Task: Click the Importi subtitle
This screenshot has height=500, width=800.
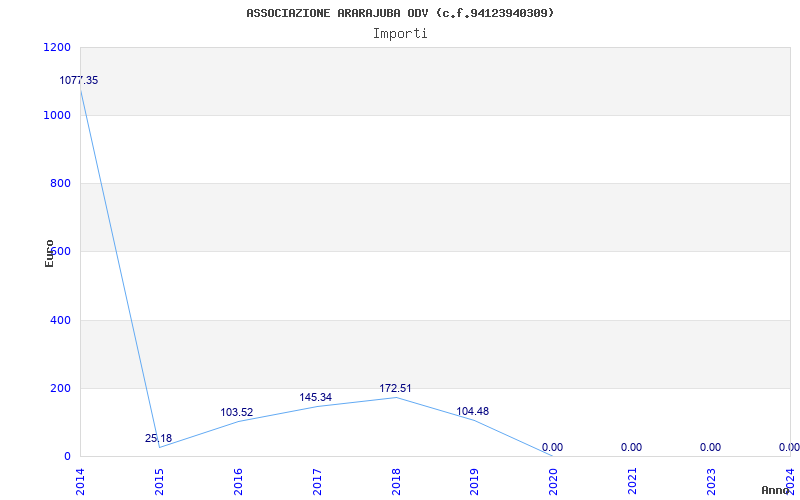Action: click(399, 34)
